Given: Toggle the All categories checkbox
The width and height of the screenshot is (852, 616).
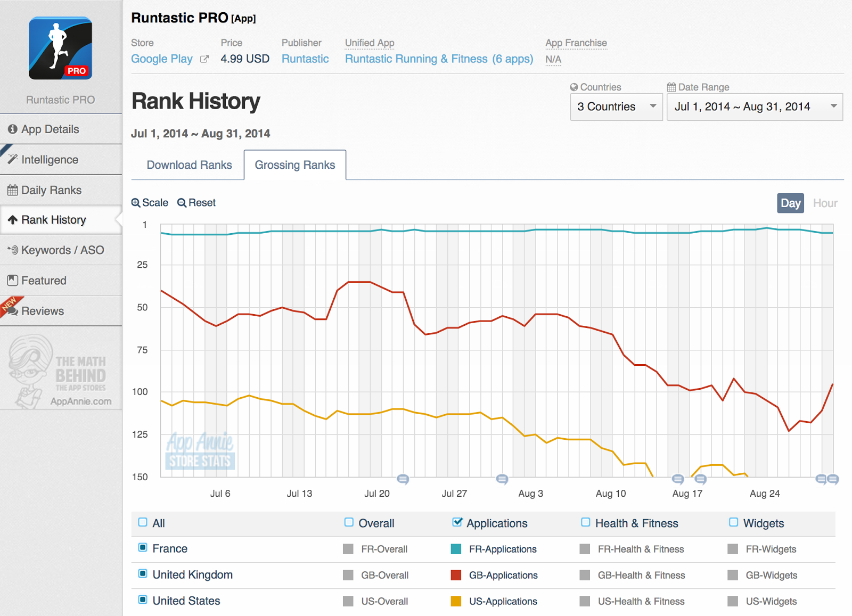Looking at the screenshot, I should coord(143,522).
